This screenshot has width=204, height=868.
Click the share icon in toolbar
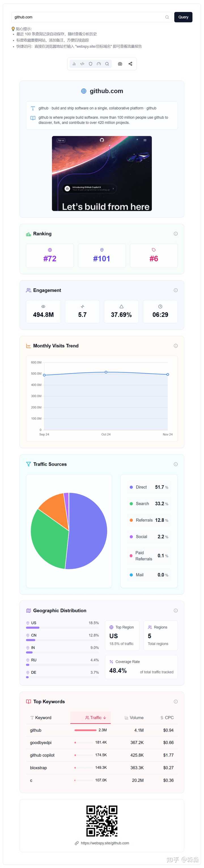(130, 64)
